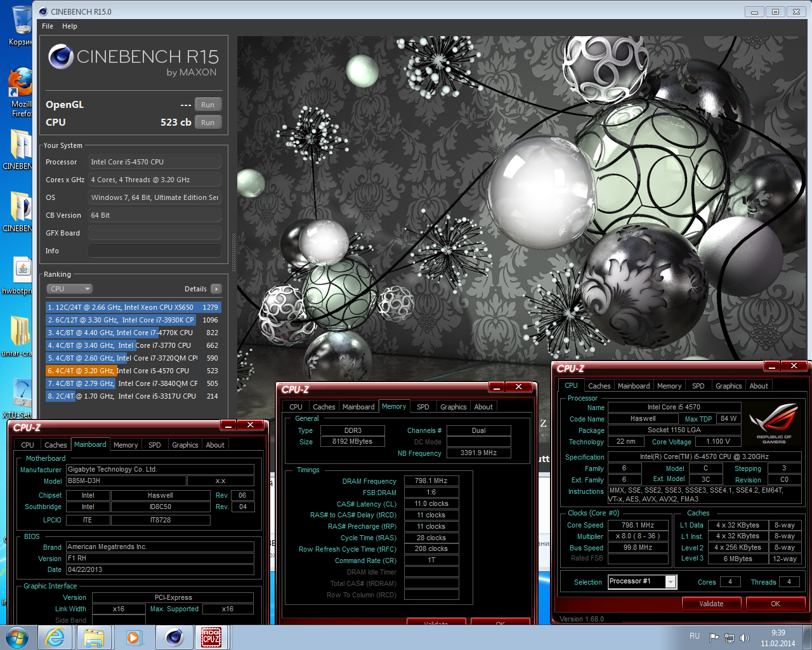Viewport: 812px width, 650px height.
Task: Click the BIOS date 04/22/2013 field
Action: tap(160, 569)
